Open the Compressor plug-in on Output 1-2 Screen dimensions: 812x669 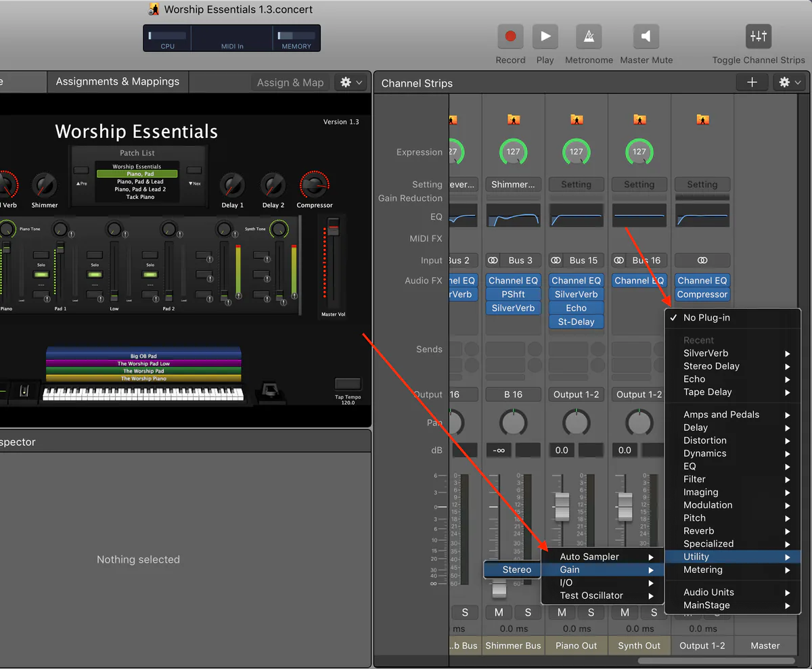[702, 294]
